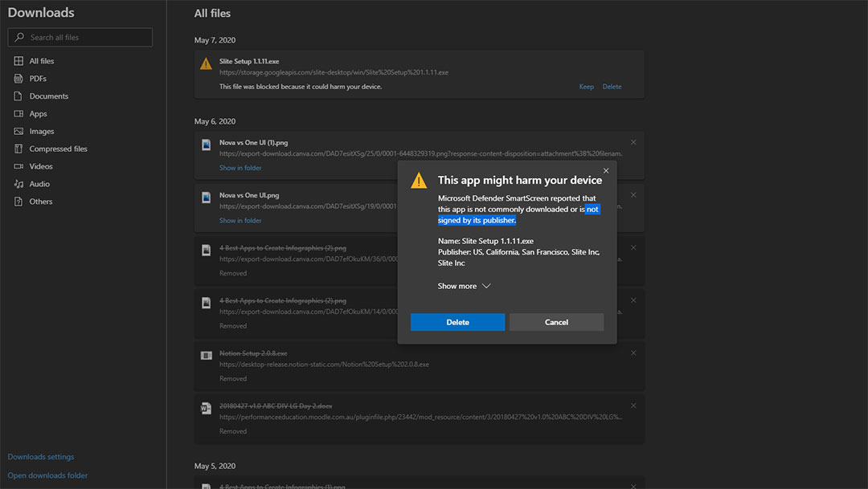This screenshot has height=489, width=868.
Task: Click the Nova vs One UI (1).png file name
Action: tap(253, 143)
